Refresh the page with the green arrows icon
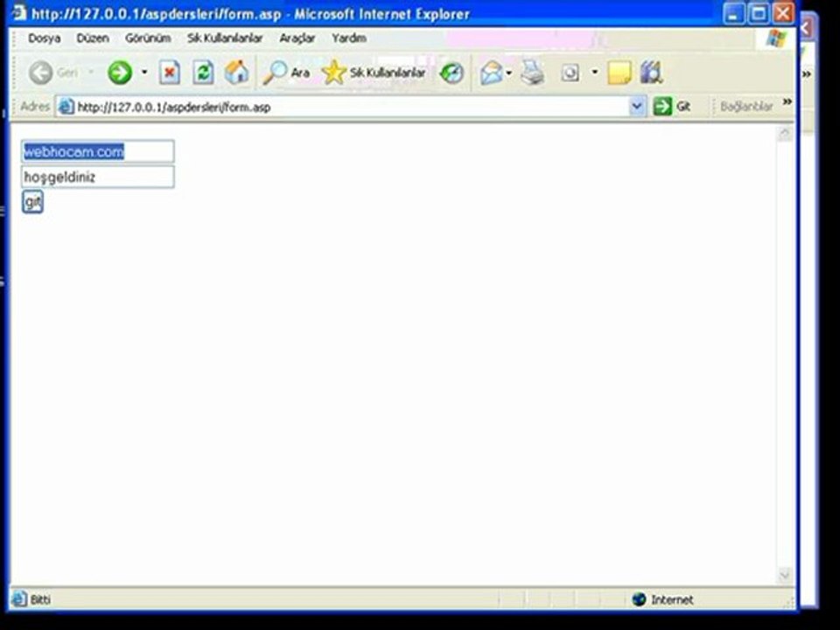Image resolution: width=840 pixels, height=630 pixels. [x=203, y=73]
